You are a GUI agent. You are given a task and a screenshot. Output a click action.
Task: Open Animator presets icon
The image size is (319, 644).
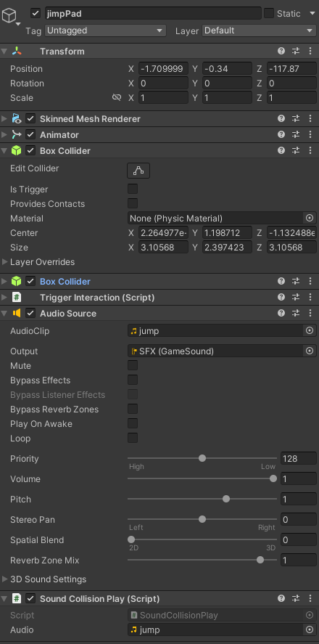[x=296, y=135]
